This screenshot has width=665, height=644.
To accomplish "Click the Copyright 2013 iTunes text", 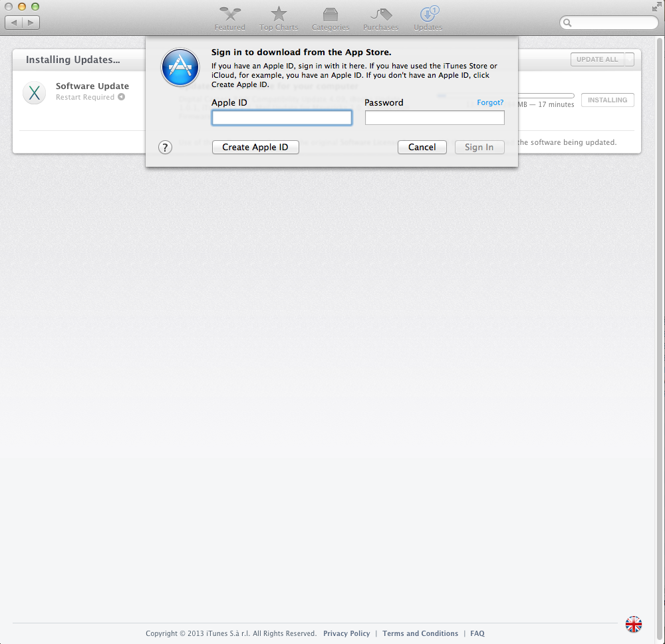I will pos(231,633).
